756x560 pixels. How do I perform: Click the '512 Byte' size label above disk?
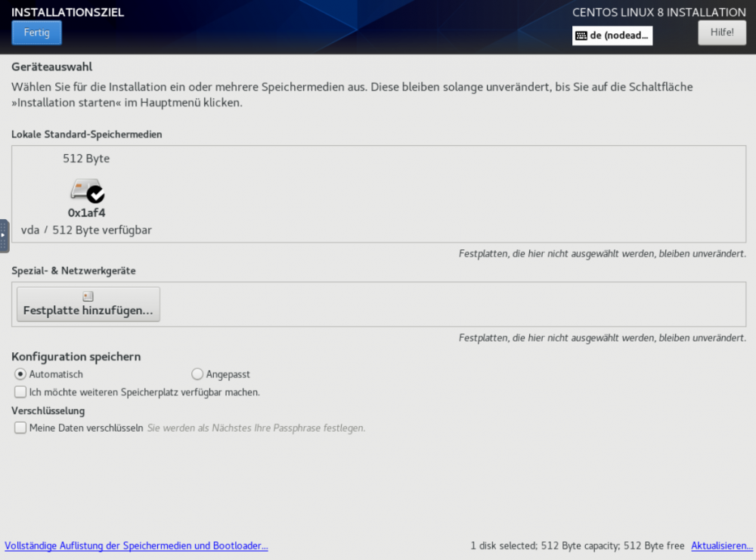click(x=86, y=159)
